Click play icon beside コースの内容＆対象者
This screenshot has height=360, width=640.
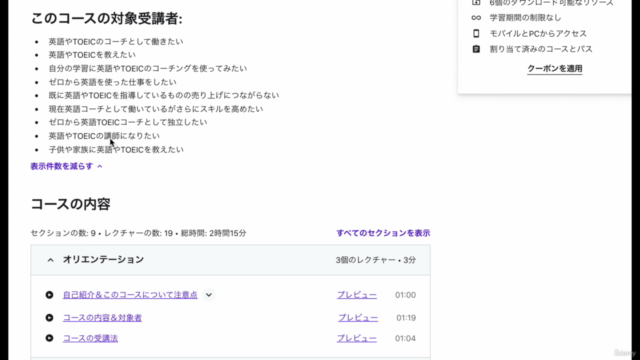point(49,318)
